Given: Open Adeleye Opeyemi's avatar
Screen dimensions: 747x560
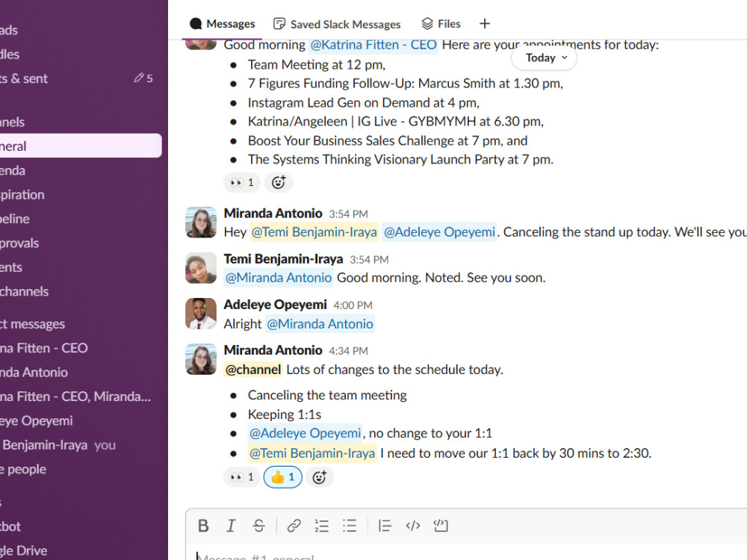Looking at the screenshot, I should tap(200, 314).
